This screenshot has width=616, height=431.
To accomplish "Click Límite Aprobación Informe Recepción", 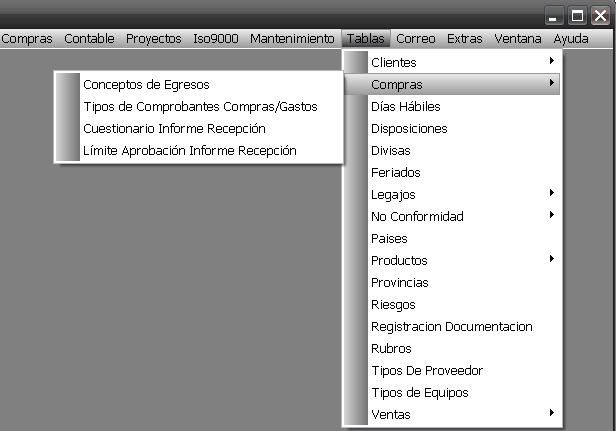I will tap(190, 151).
